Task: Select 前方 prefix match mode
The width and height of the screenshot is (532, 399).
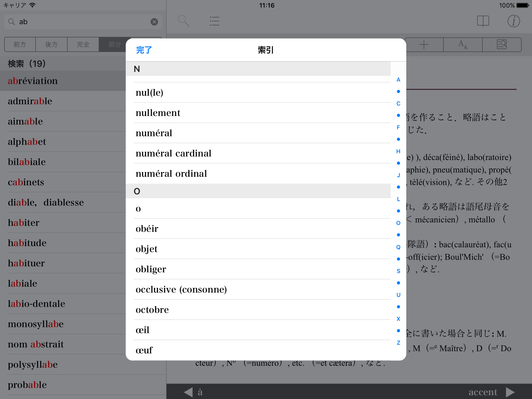Action: [x=20, y=45]
